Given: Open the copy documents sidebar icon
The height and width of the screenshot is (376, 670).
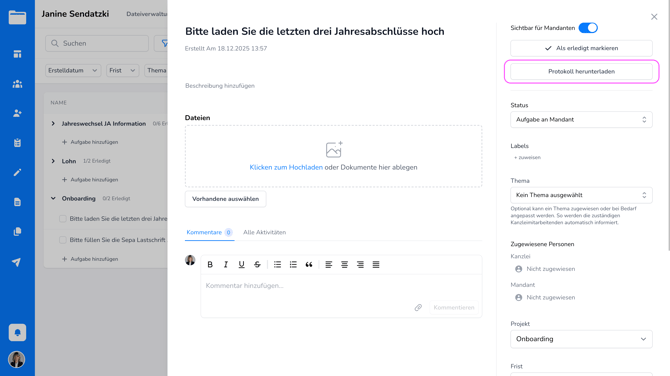Looking at the screenshot, I should pos(17,232).
